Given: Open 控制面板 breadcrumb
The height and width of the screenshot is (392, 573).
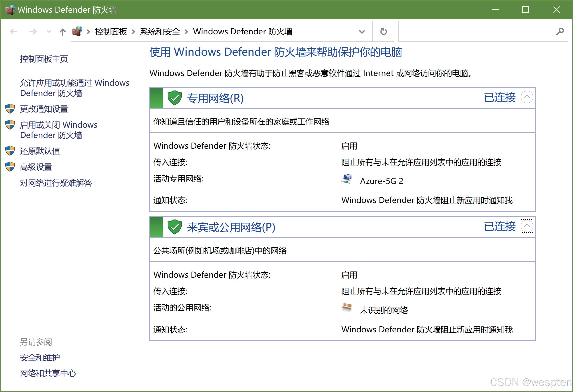Looking at the screenshot, I should point(111,32).
